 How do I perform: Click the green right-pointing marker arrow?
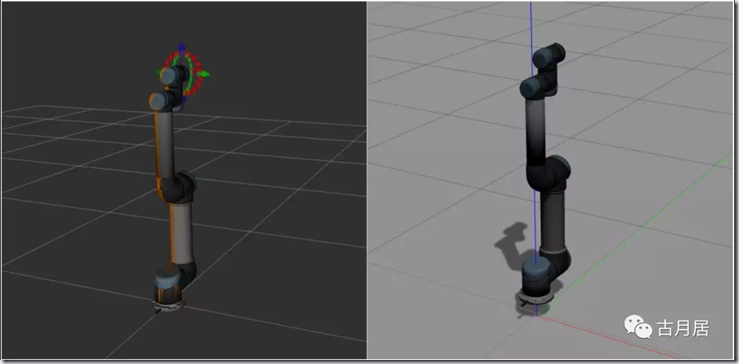[x=204, y=74]
